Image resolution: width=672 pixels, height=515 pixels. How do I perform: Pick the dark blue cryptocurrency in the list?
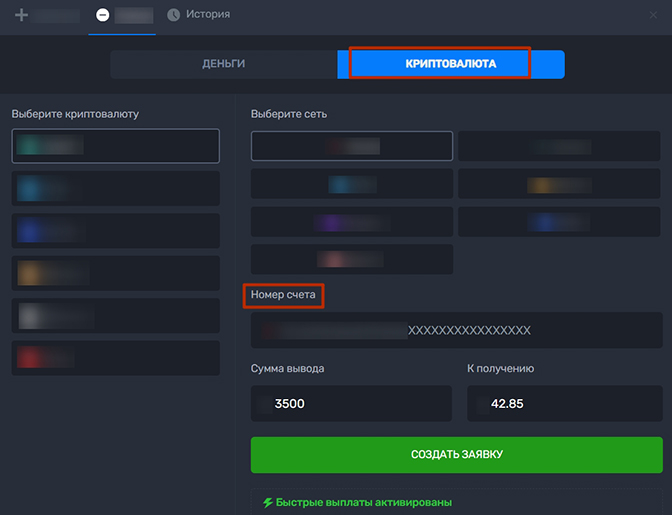(115, 231)
